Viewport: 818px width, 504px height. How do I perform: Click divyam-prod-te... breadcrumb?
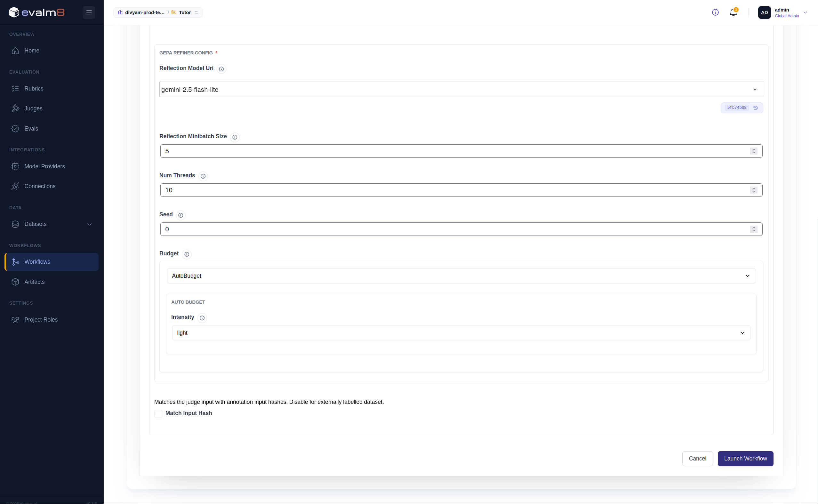(x=141, y=12)
